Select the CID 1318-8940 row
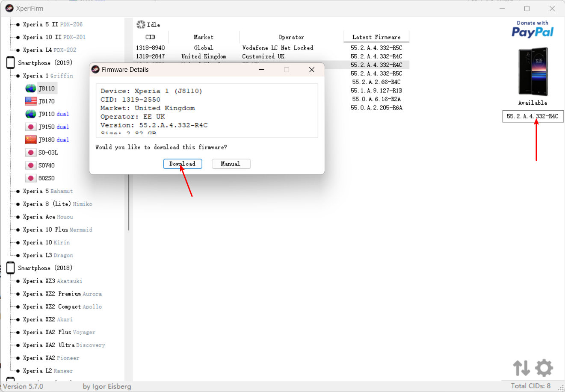This screenshot has width=565, height=392. tap(271, 48)
